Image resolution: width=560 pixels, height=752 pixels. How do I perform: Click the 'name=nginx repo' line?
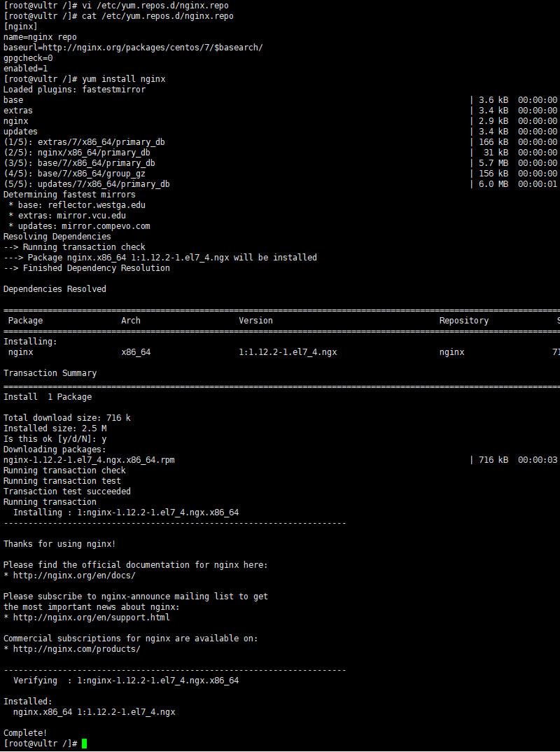pyautogui.click(x=40, y=37)
